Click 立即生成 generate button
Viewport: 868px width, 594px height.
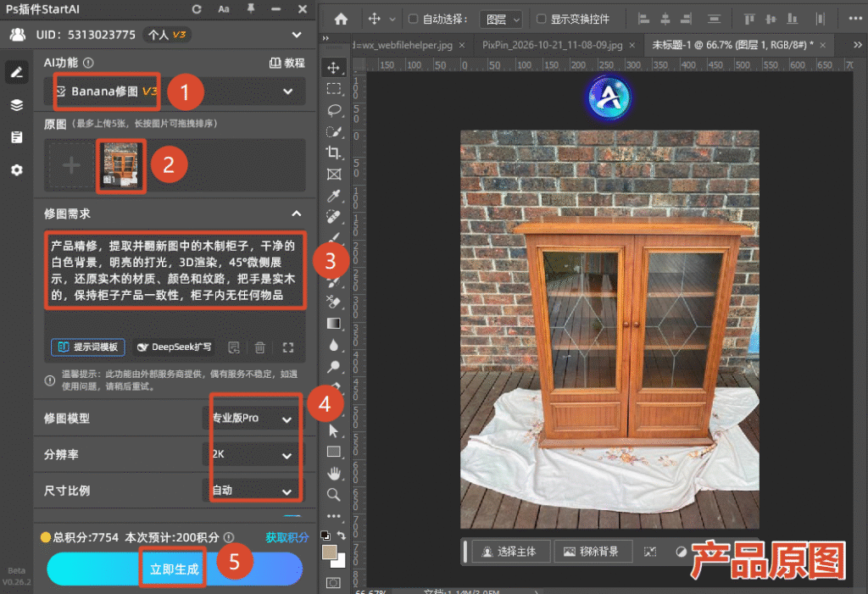pos(175,569)
